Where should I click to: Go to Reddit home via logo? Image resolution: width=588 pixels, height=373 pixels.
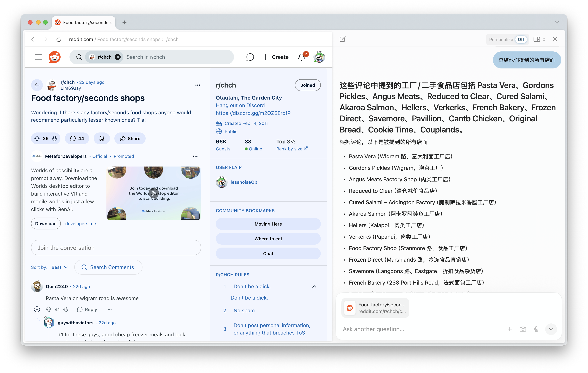55,57
